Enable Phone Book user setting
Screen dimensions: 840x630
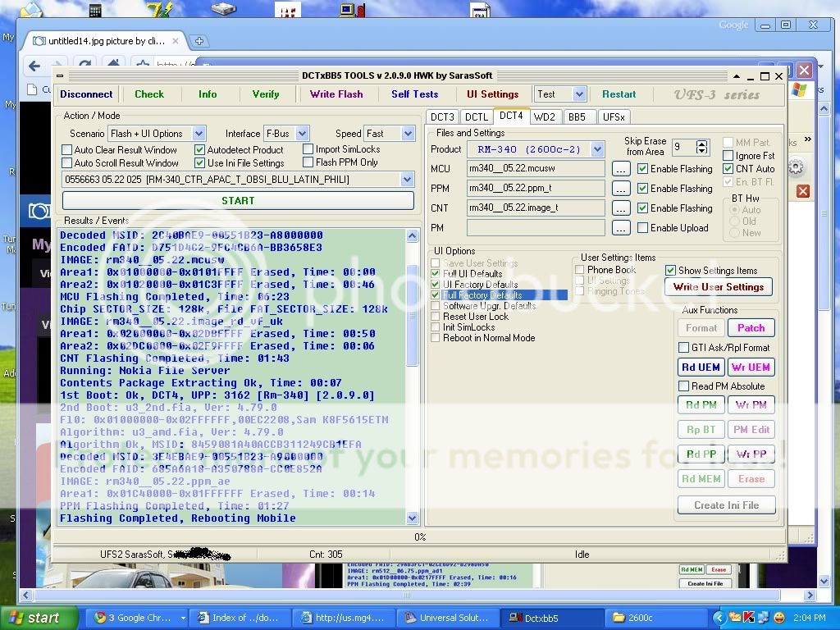click(579, 269)
